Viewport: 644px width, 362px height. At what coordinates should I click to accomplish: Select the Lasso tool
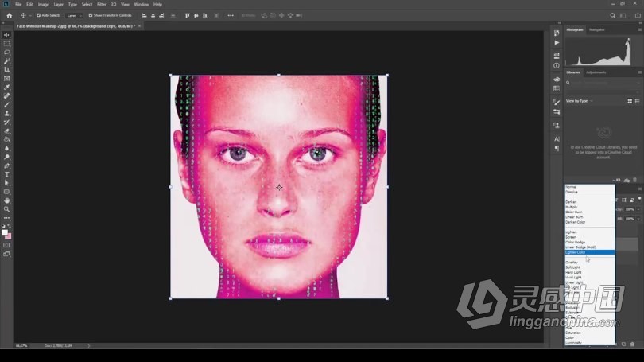(x=6, y=53)
